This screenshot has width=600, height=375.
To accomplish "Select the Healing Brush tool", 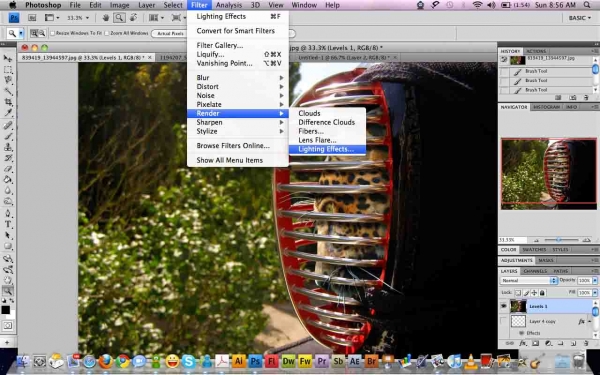I will tap(8, 125).
